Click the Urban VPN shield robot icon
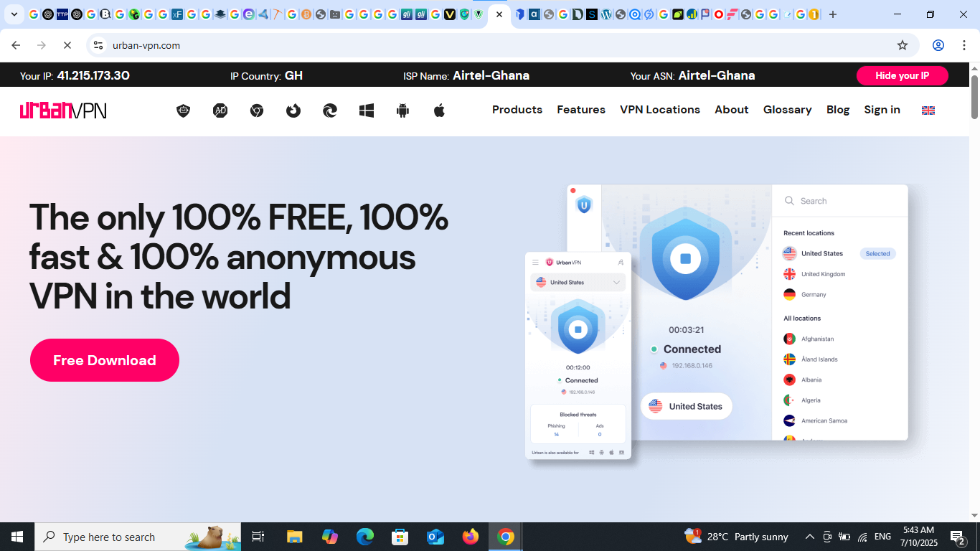 click(x=184, y=110)
